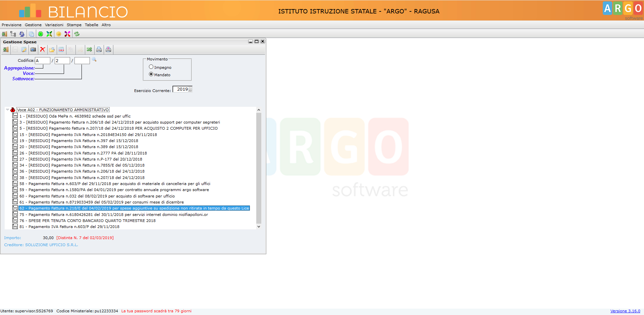Select row 5 ACQUISTO 2 COMPUTER PER UFFICIO
Image resolution: width=644 pixels, height=315 pixels.
click(x=118, y=128)
